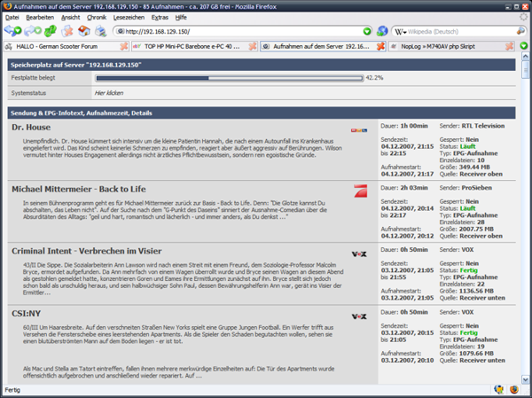Click the RTL Television logo for Dr. House
This screenshot has height=398, width=532.
pyautogui.click(x=359, y=130)
